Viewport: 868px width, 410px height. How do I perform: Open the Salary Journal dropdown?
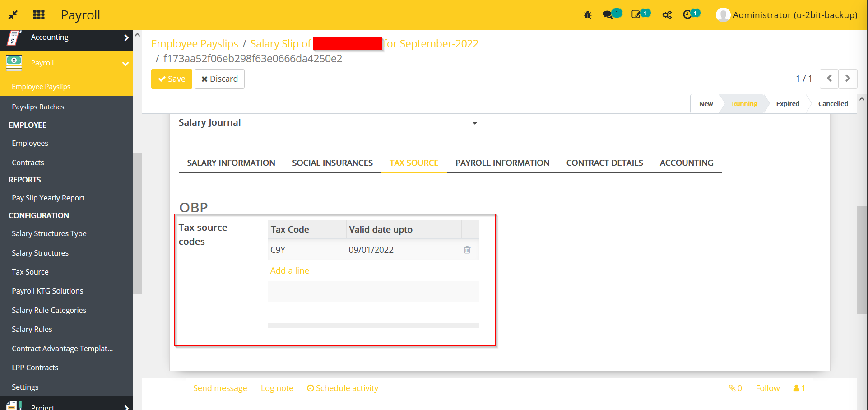[474, 123]
